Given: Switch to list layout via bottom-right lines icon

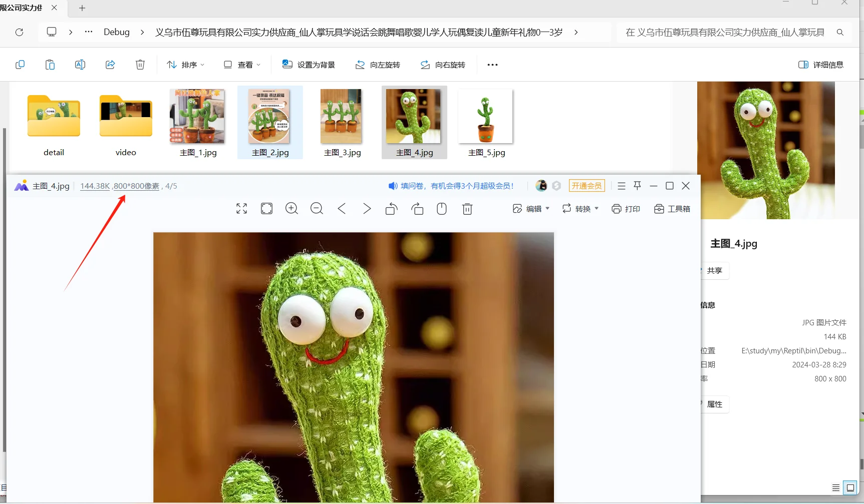Looking at the screenshot, I should click(x=836, y=487).
